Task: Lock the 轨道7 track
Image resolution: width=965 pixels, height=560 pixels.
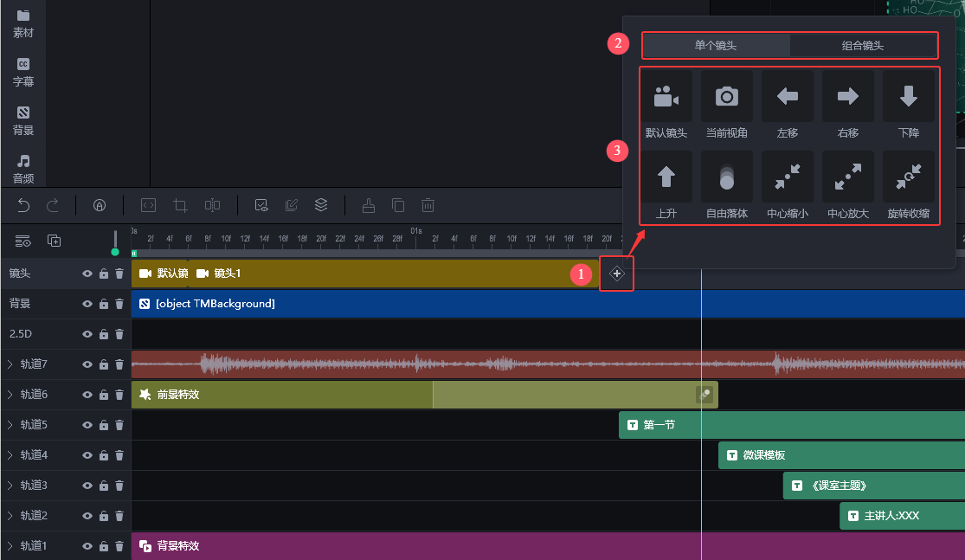Action: (x=104, y=364)
